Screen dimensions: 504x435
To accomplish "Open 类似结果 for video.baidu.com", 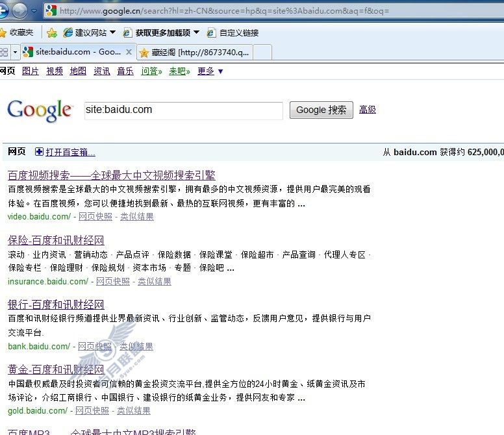I will 137,217.
